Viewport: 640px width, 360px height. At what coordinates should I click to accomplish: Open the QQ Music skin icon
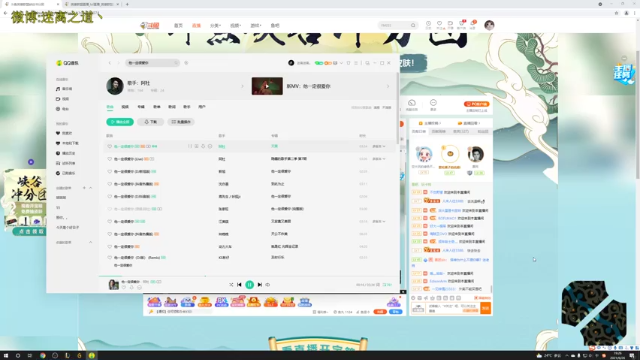point(348,63)
